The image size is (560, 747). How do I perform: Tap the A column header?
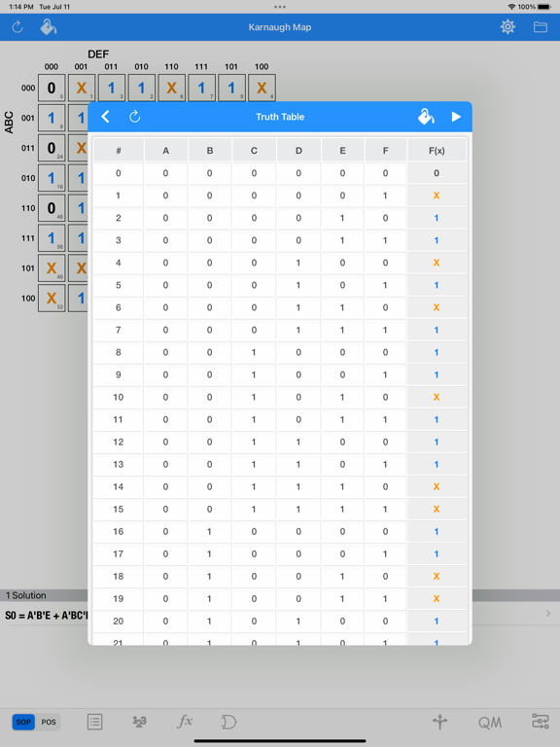coord(165,151)
